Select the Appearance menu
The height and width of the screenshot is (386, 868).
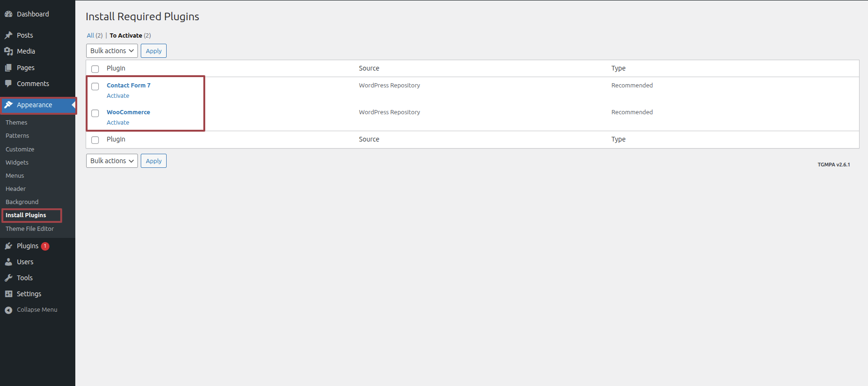click(34, 105)
